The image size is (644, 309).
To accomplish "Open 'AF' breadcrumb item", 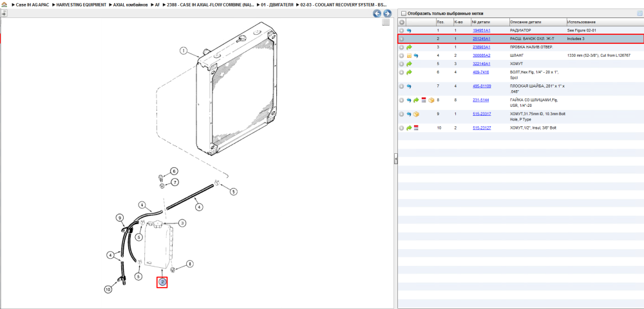I will [158, 5].
